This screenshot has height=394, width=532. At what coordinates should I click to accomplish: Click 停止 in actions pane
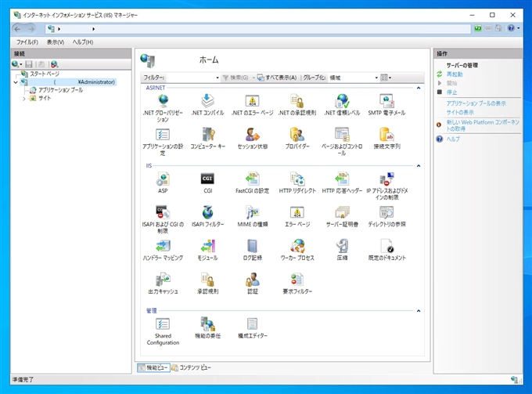coord(451,92)
